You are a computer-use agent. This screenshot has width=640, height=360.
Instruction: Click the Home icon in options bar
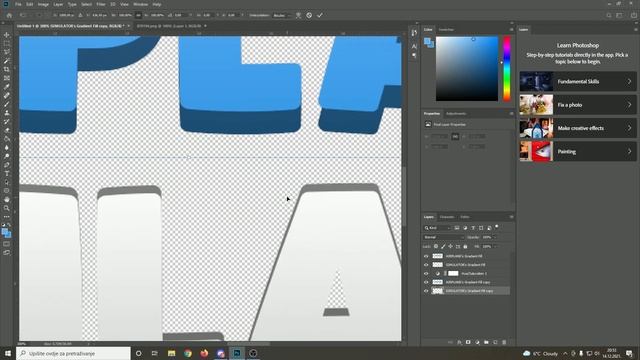[9, 15]
